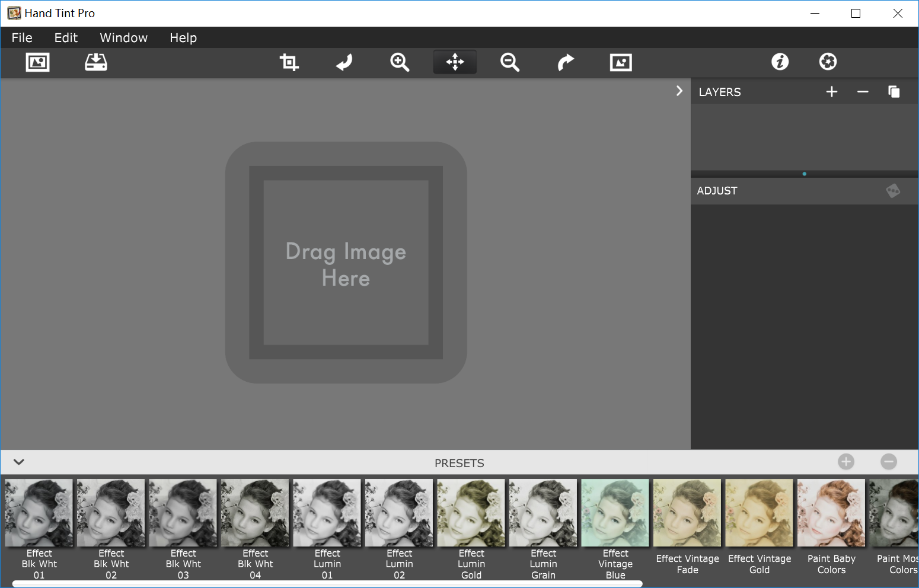Click the presets horizontal scrollbar
This screenshot has width=919, height=588.
pos(327,584)
